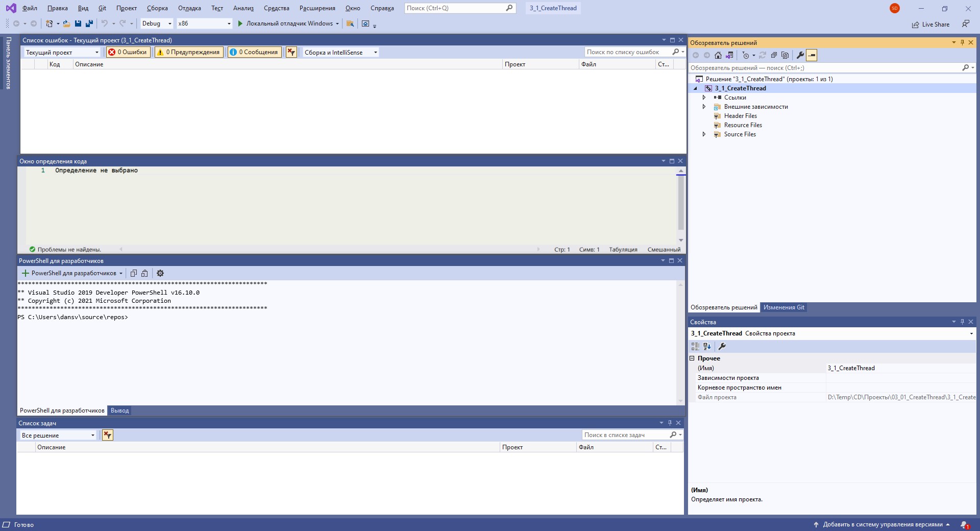Open the 'Отладка' menu

189,8
